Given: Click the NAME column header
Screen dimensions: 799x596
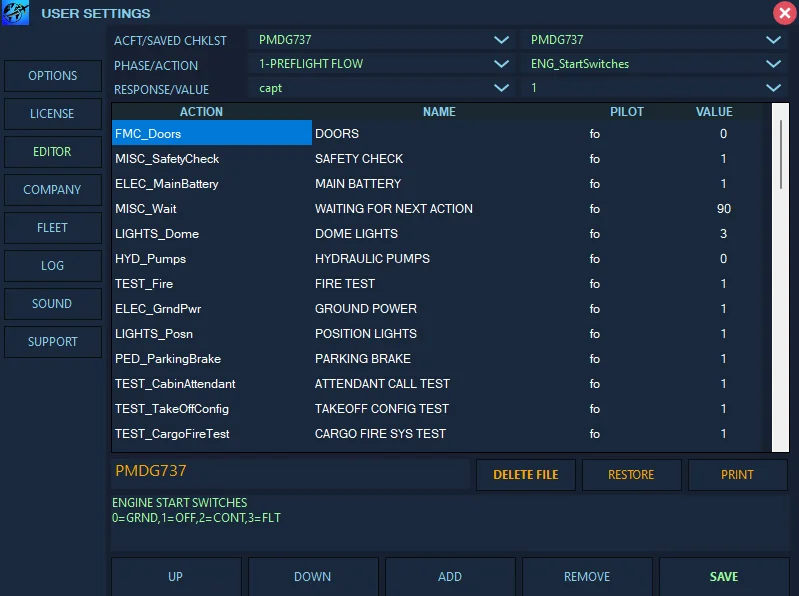Looking at the screenshot, I should tap(439, 112).
